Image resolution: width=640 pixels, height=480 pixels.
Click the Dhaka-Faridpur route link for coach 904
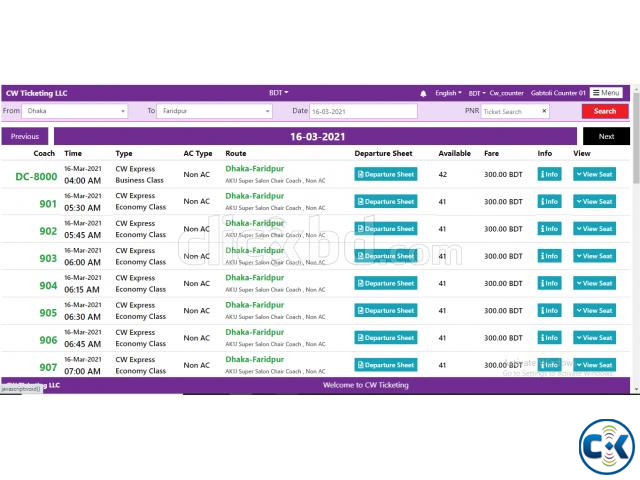pos(255,278)
